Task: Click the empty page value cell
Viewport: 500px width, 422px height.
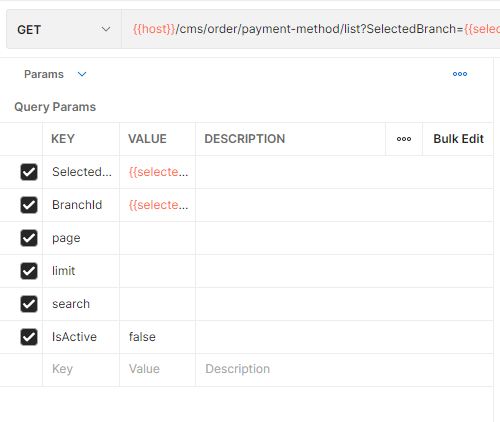Action: point(157,238)
